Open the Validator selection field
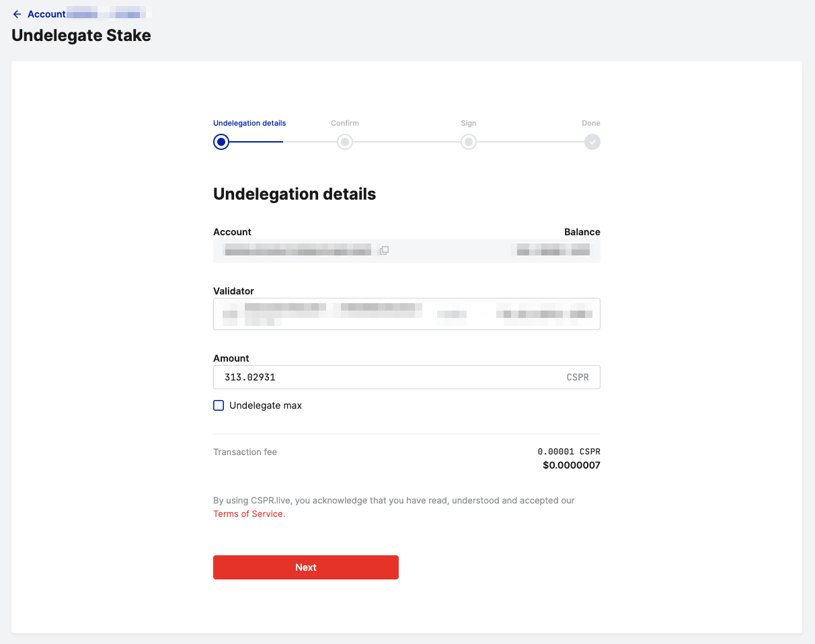815x644 pixels. 406,314
